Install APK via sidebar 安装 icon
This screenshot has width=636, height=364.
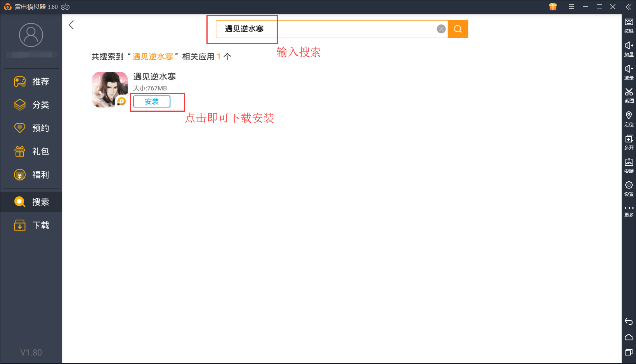coord(629,165)
